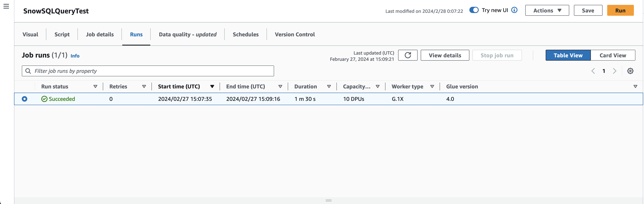The height and width of the screenshot is (204, 644).
Task: Run the SnowSQLQueryTest job
Action: [x=620, y=10]
